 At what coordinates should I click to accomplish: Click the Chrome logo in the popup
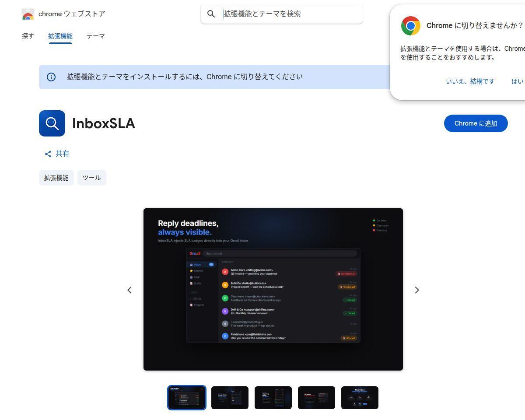[411, 26]
